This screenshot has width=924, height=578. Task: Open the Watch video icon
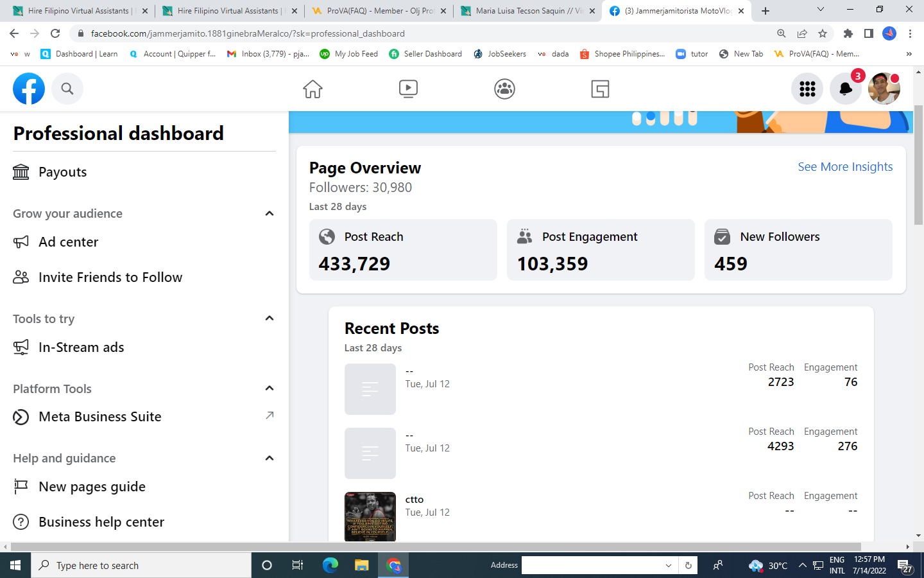point(408,89)
